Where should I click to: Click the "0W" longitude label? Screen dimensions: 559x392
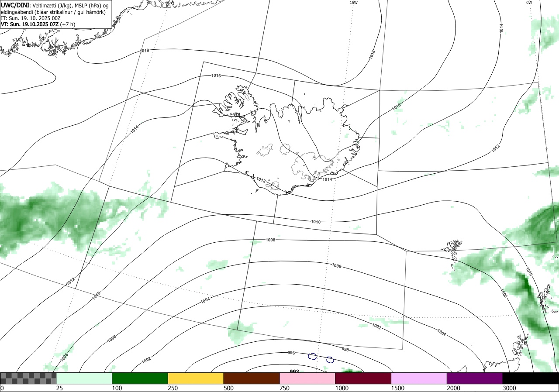[x=529, y=3]
